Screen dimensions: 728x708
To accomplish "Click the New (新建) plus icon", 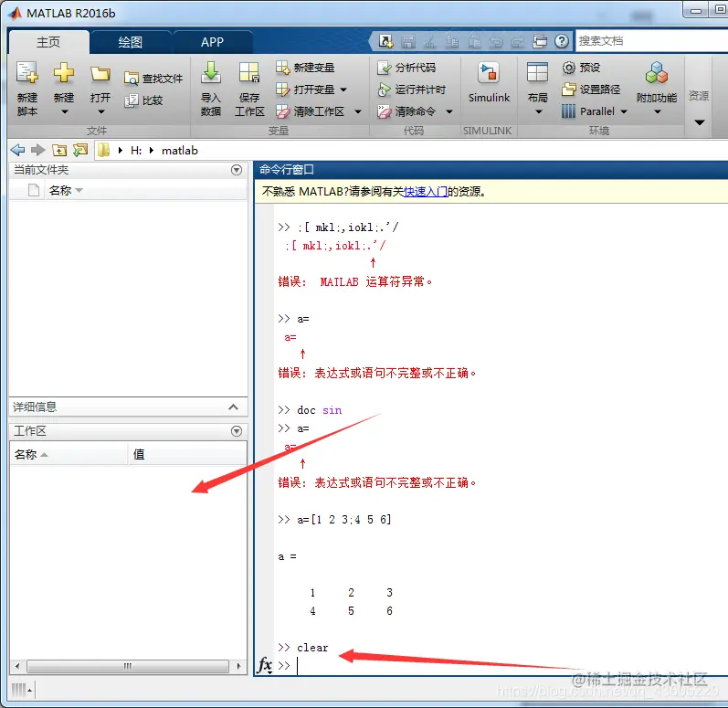I will (64, 73).
